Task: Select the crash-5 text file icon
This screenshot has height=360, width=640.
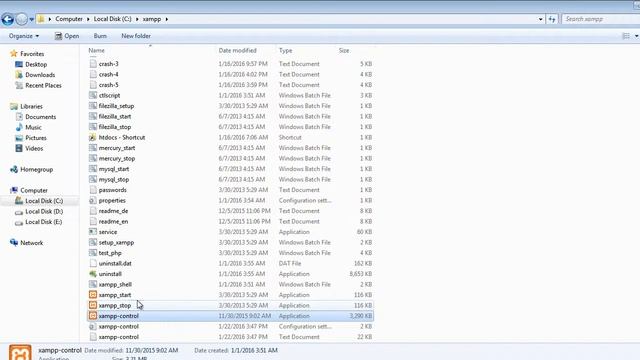Action: click(93, 85)
